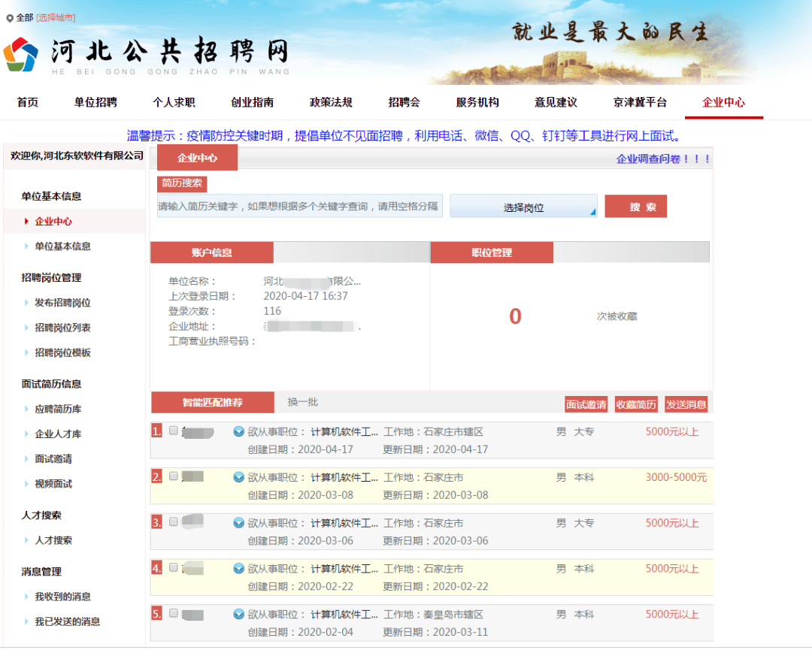Click blue arrow icon in candidate row 5
812x650 pixels.
tap(239, 614)
